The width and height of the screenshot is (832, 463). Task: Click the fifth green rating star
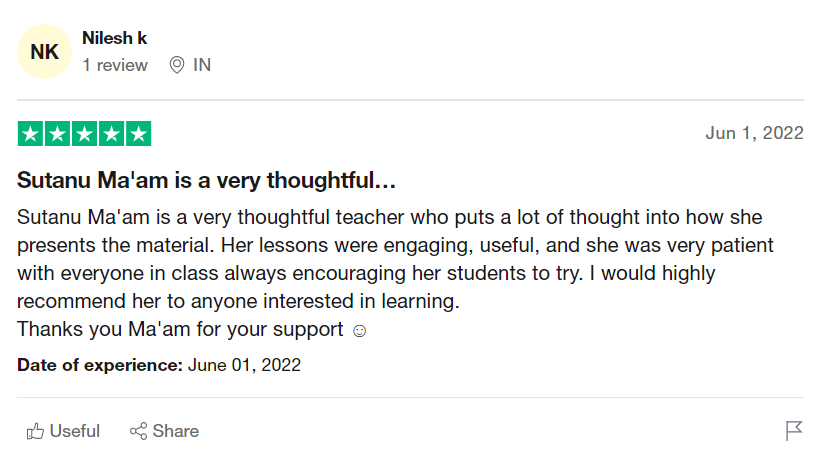coord(138,134)
